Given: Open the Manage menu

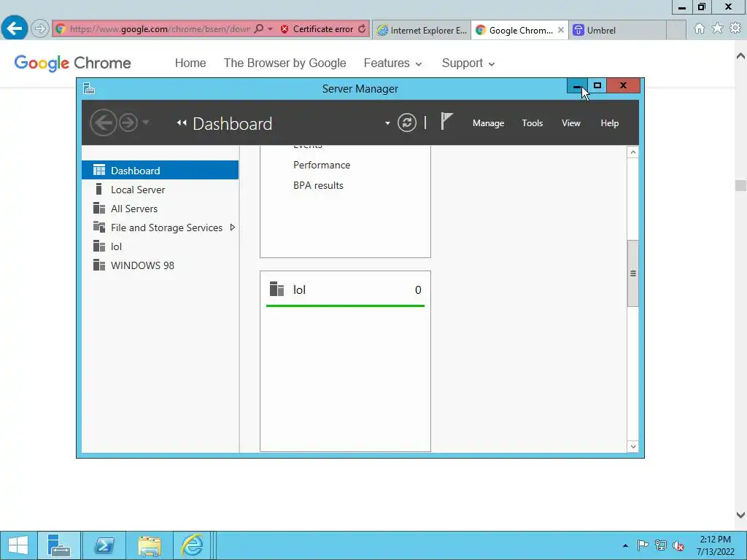Looking at the screenshot, I should pos(488,123).
